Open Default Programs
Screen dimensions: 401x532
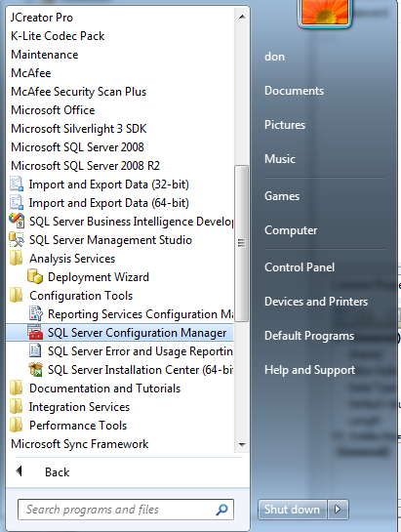(x=309, y=336)
